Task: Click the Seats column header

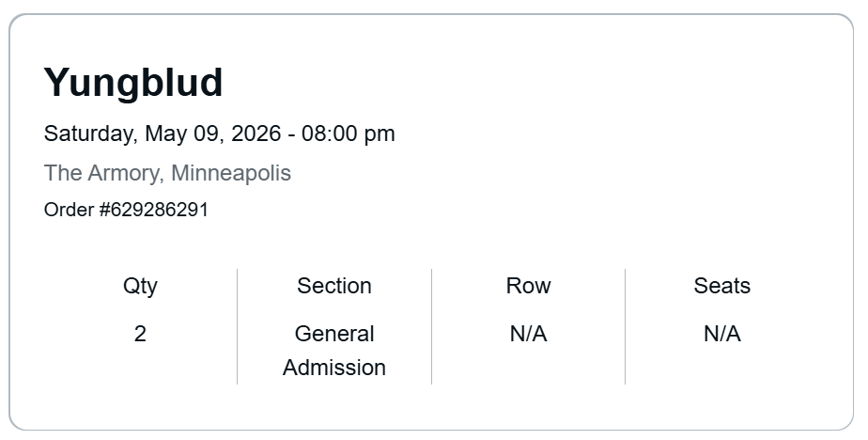Action: [721, 286]
